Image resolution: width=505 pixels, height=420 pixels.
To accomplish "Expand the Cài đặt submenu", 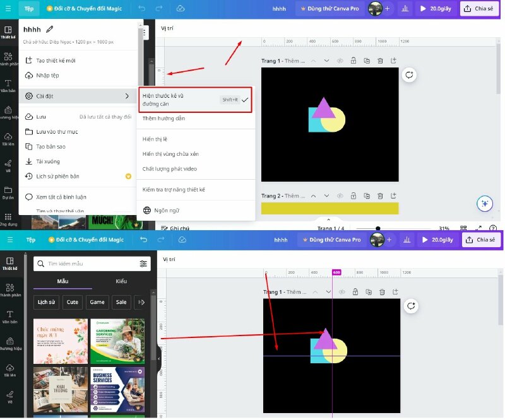I will 76,96.
